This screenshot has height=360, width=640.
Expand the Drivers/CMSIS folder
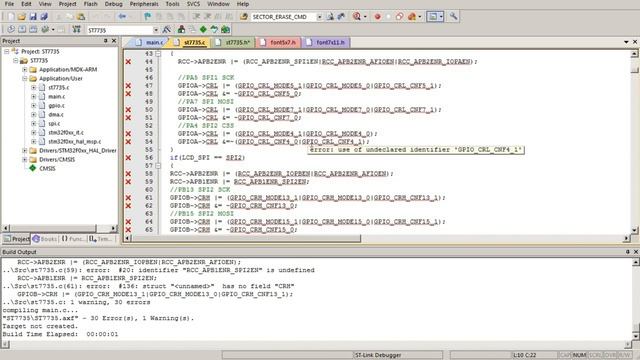pyautogui.click(x=24, y=160)
